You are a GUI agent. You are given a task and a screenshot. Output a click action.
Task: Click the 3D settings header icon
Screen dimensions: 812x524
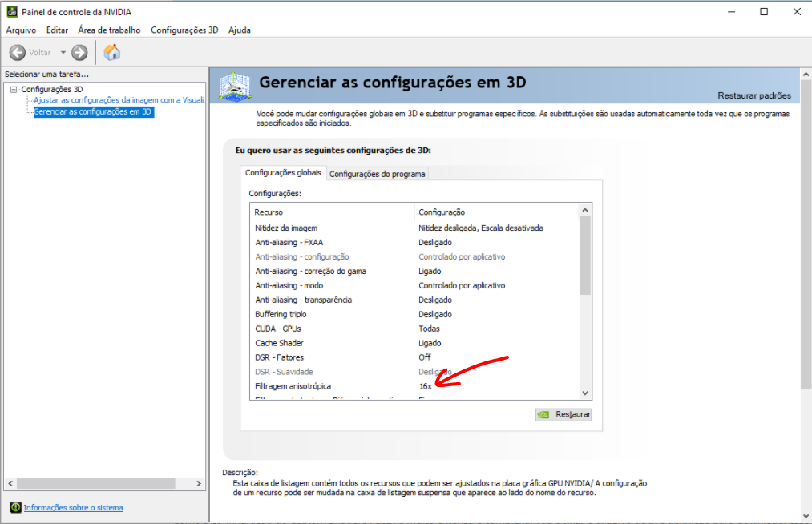[236, 86]
